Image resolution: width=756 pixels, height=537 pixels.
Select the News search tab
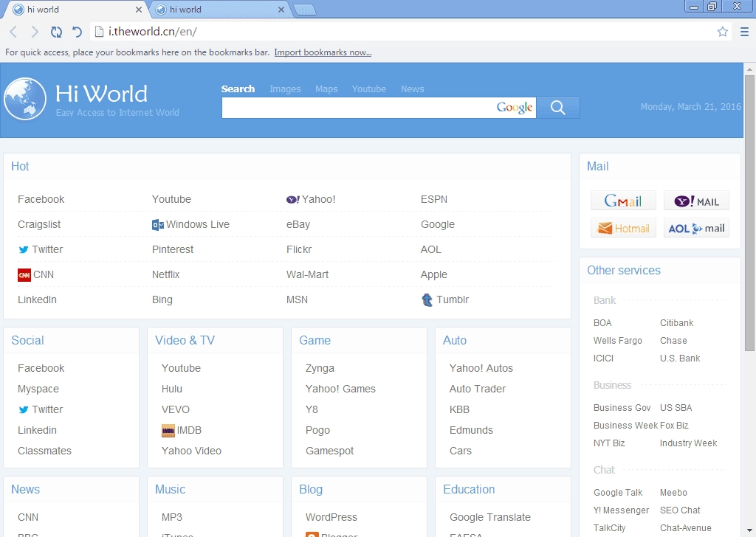[412, 89]
